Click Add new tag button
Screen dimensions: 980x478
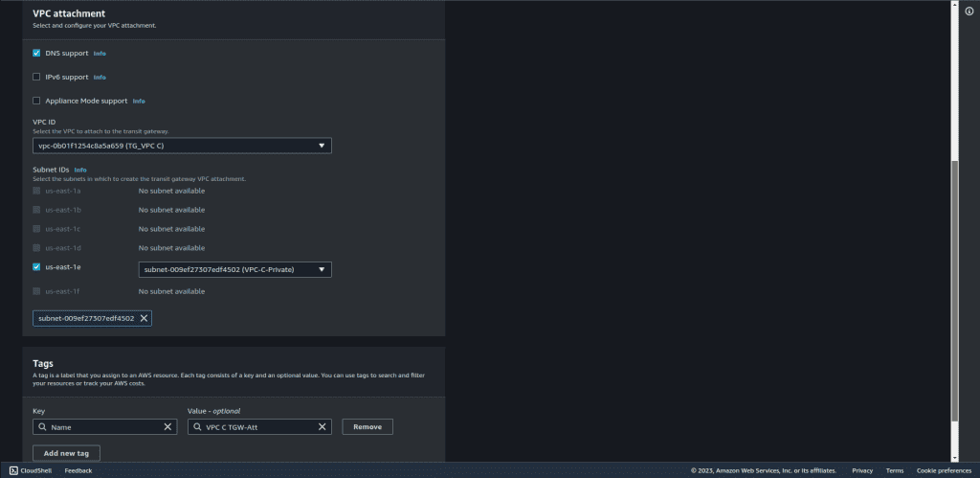click(66, 452)
